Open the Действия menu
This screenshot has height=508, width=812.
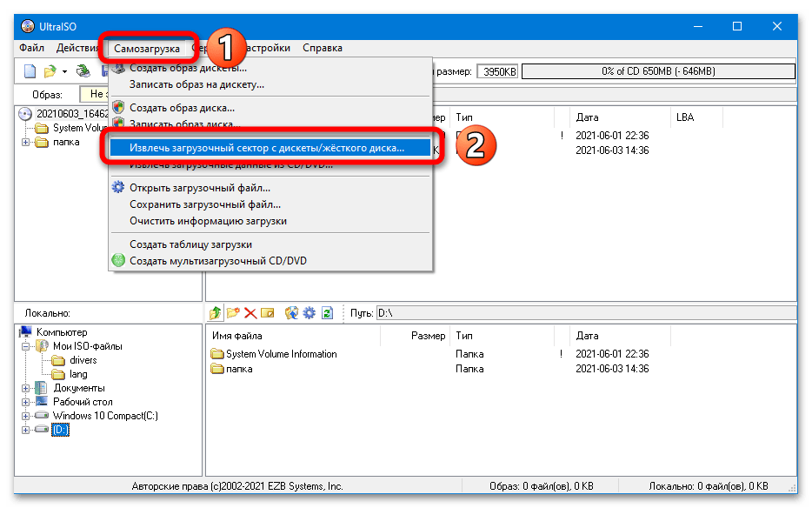(77, 48)
